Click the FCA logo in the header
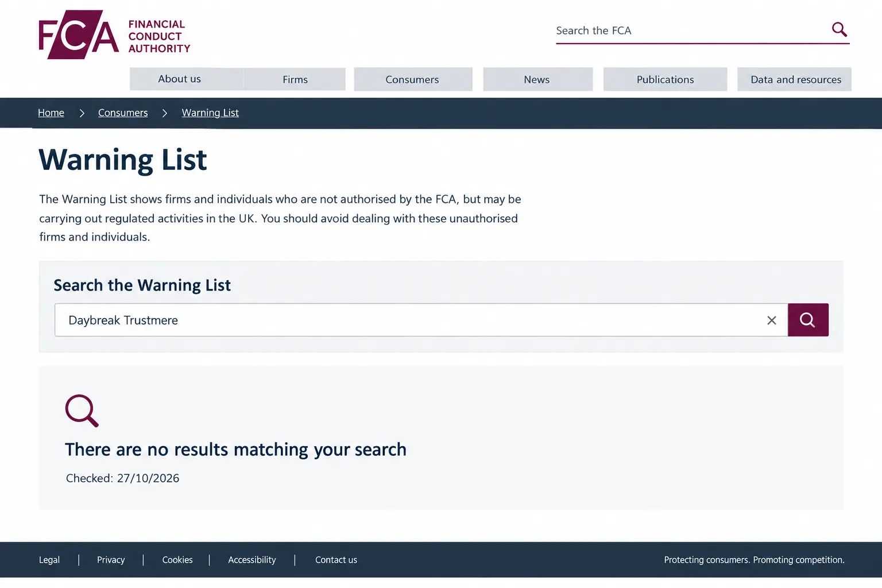Image resolution: width=882 pixels, height=588 pixels. [x=79, y=34]
